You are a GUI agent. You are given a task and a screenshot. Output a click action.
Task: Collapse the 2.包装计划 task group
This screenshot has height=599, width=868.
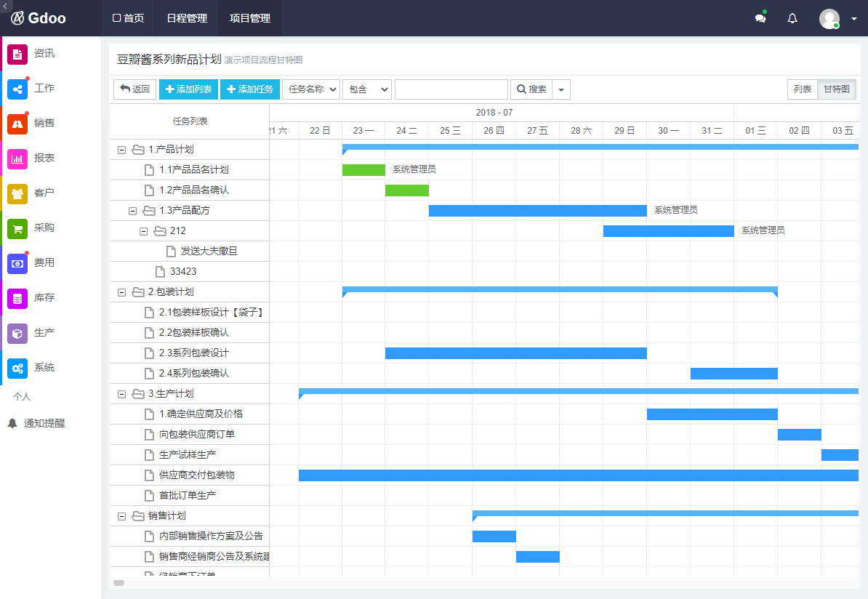[121, 292]
